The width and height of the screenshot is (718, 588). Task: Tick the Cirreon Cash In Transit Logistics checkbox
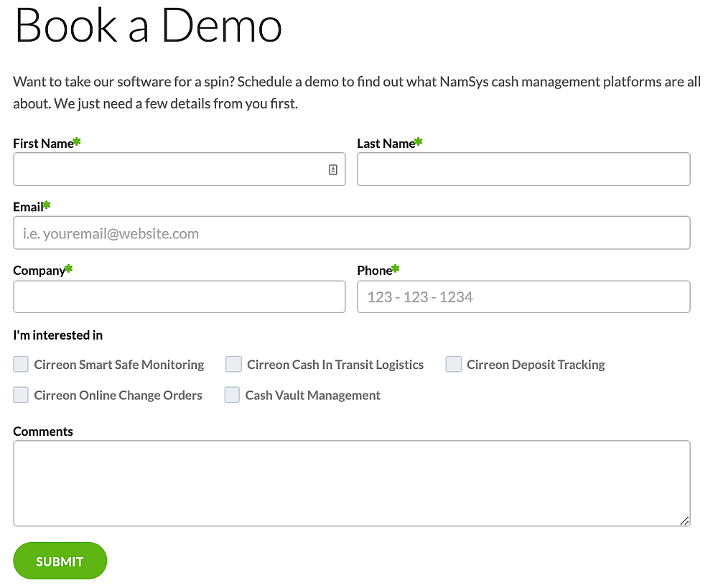[x=233, y=365]
